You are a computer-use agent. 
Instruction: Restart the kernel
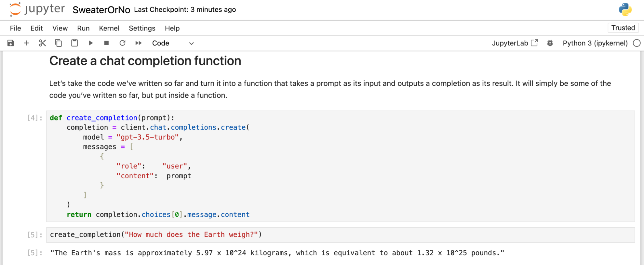pos(122,43)
